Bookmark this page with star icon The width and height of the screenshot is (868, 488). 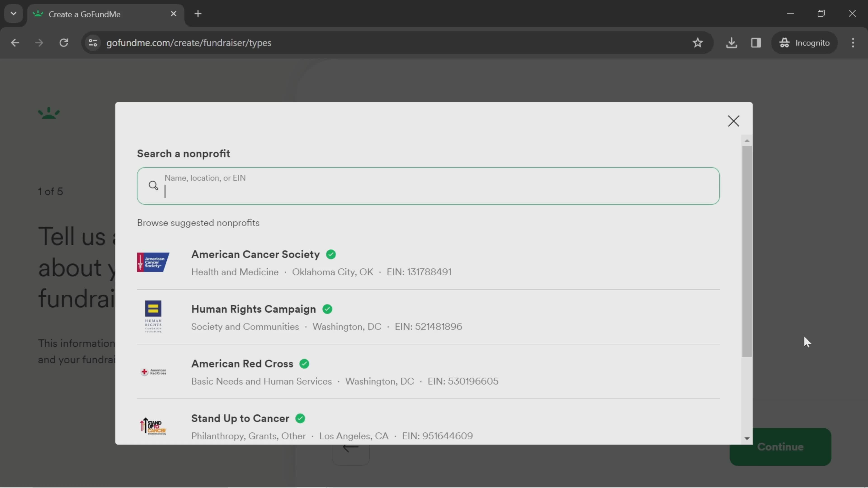point(698,43)
